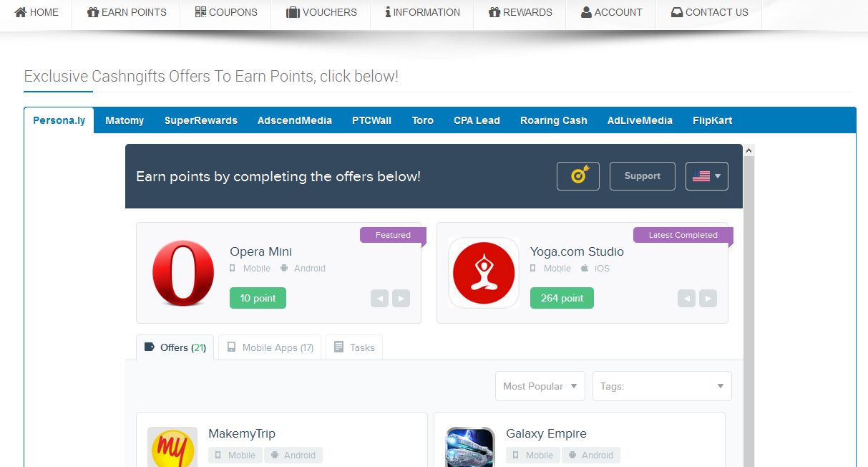Click the Yoga.com Studio app icon

(x=484, y=273)
